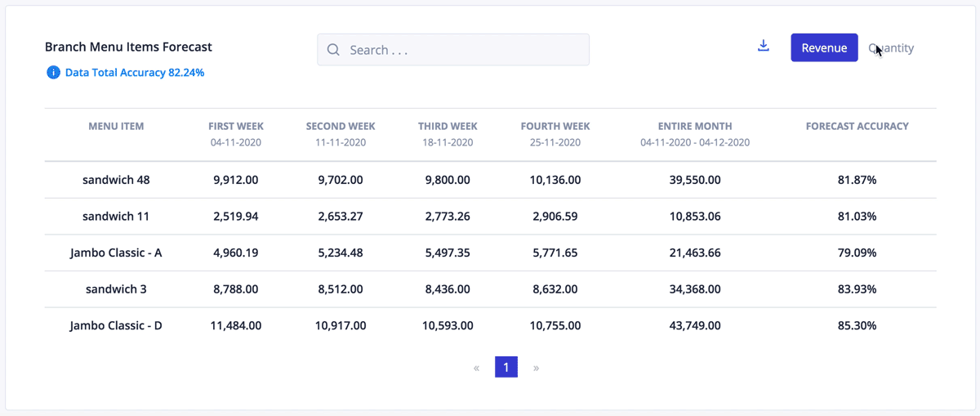Click third week value 10,593.00
The width and height of the screenshot is (980, 416).
(448, 325)
